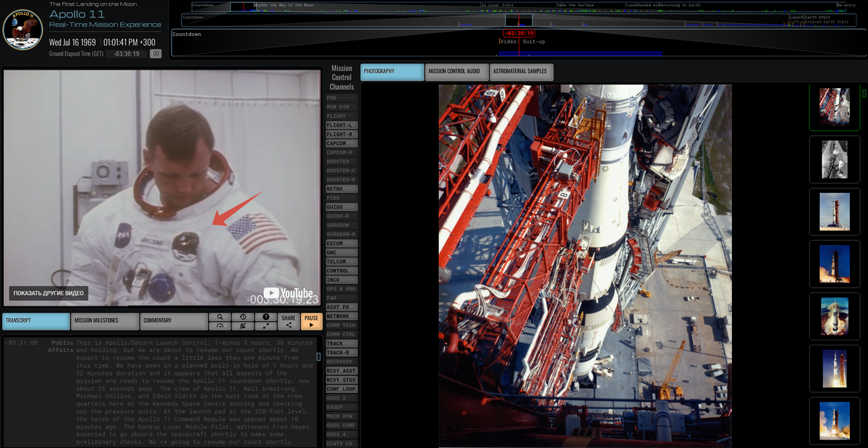Click the greyed FIDO channel
This screenshot has height=448, width=868.
tap(341, 198)
